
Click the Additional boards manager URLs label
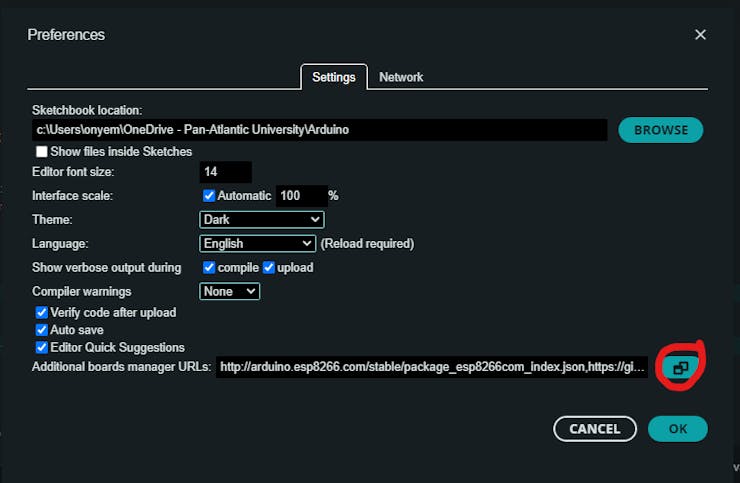(x=121, y=367)
